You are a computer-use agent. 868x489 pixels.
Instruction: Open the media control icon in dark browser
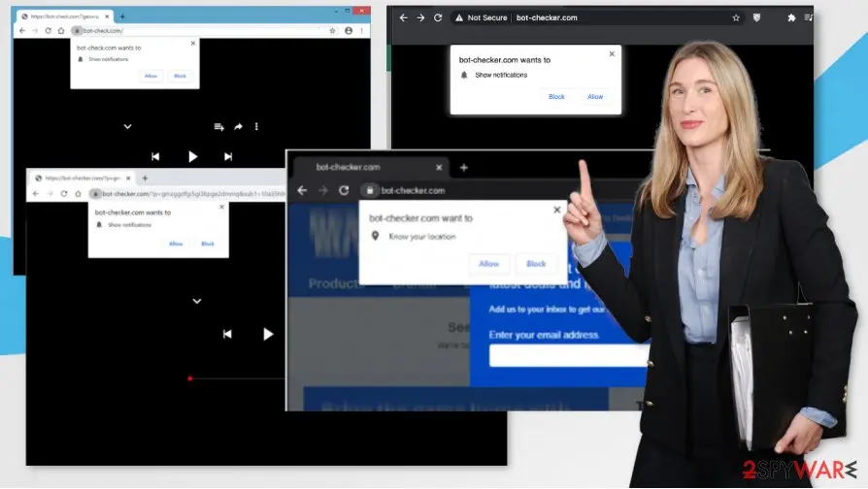(x=808, y=17)
